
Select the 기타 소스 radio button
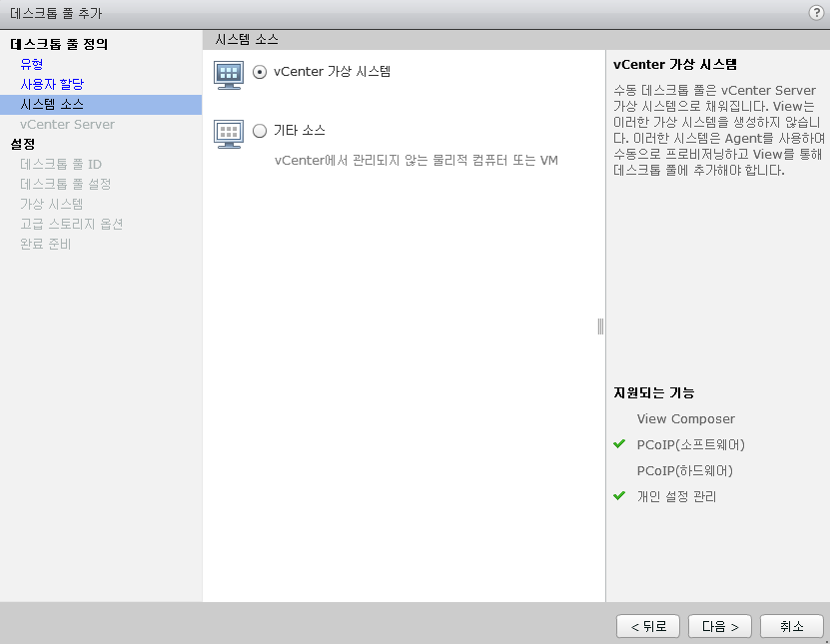260,130
